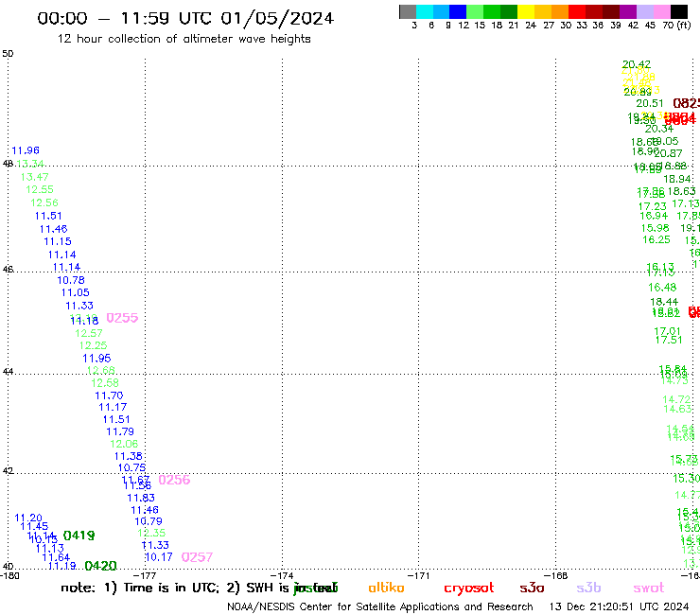This screenshot has width=700, height=615.
Task: Click the wave height value '10.75'
Action: click(131, 468)
